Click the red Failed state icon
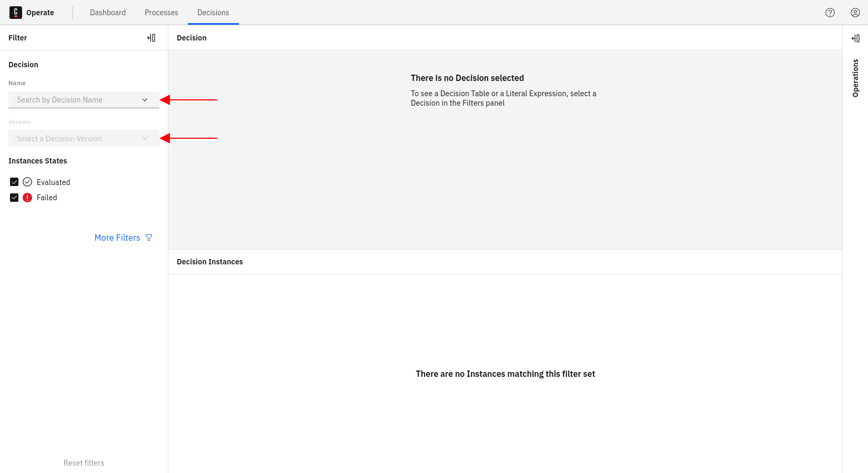 click(x=27, y=198)
